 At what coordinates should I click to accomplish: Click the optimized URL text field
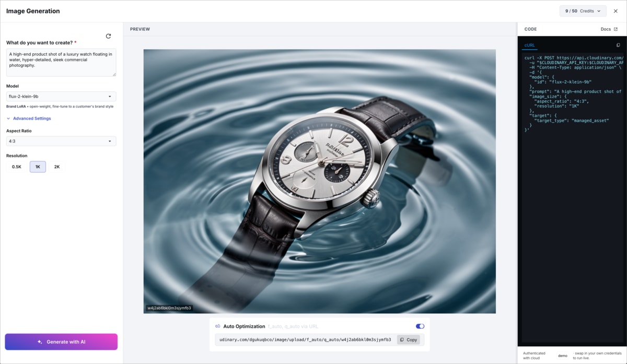coord(306,339)
